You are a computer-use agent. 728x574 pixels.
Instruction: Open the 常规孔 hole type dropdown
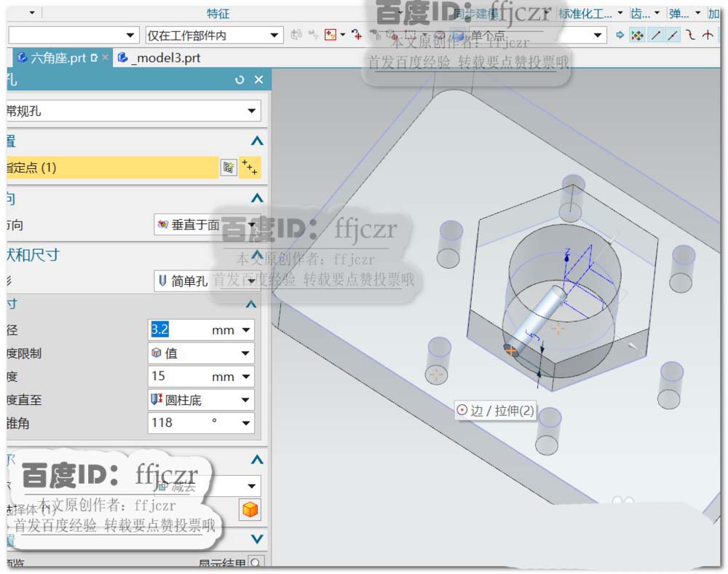pos(133,111)
